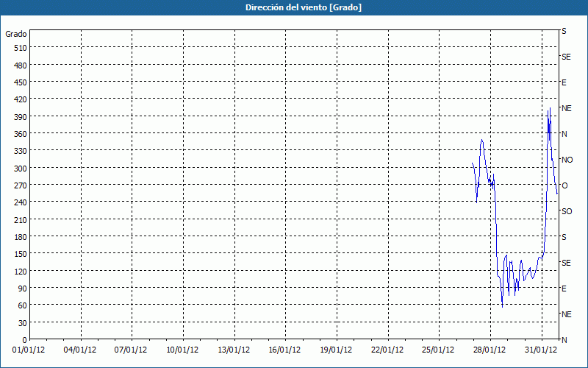Pick the 360 degree axis label
Image resolution: width=588 pixels, height=368 pixels.
pos(21,134)
